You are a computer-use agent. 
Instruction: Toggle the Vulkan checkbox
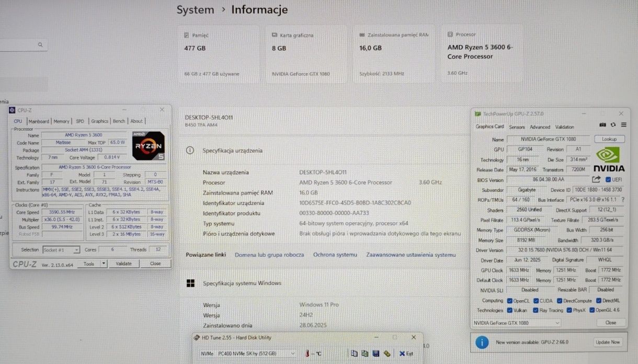click(x=509, y=310)
